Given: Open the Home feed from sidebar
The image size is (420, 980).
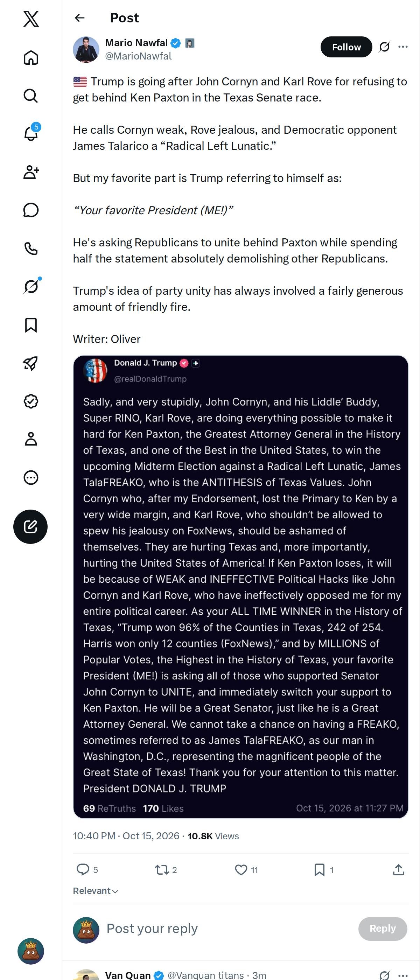Looking at the screenshot, I should tap(31, 58).
